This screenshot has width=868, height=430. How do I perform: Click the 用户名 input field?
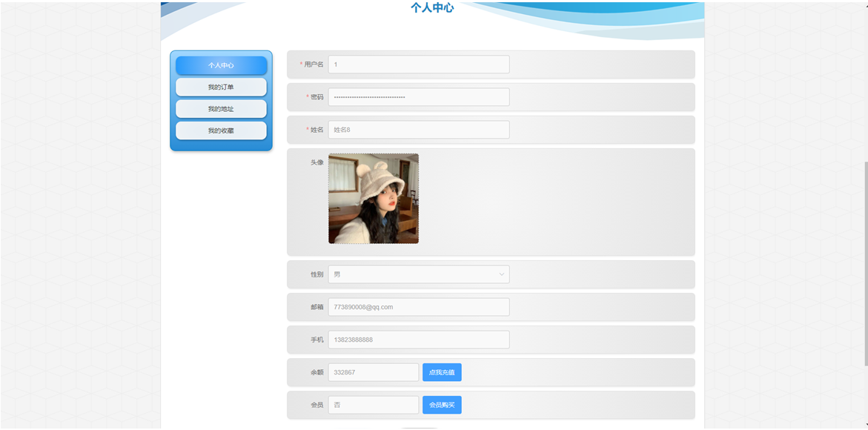pyautogui.click(x=419, y=64)
